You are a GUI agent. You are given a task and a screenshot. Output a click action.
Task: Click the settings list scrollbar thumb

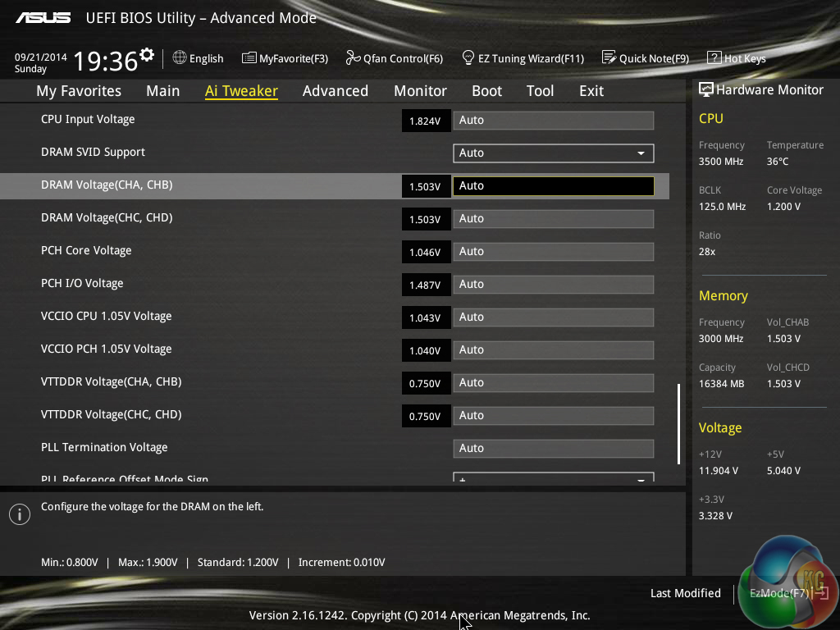(678, 424)
